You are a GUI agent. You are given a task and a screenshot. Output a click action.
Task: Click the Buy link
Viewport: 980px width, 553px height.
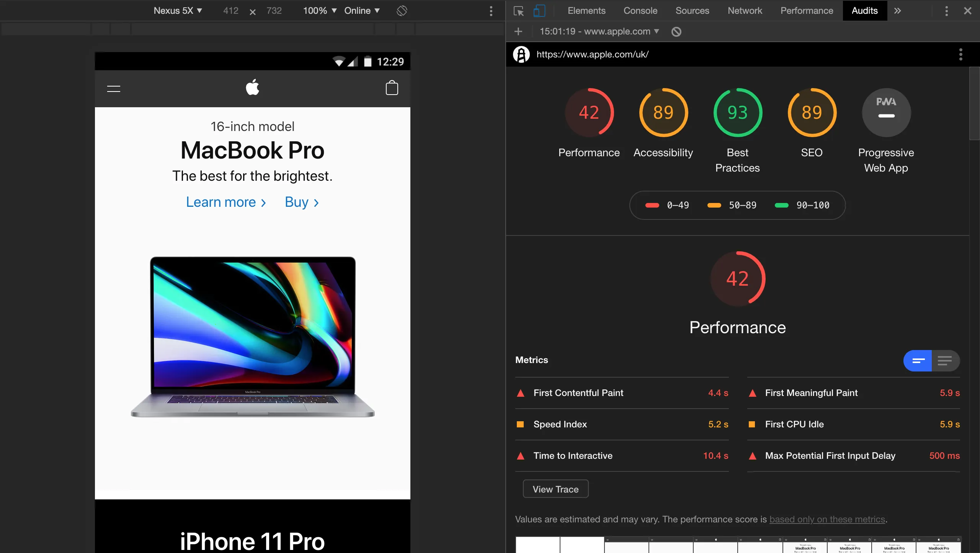click(x=302, y=202)
